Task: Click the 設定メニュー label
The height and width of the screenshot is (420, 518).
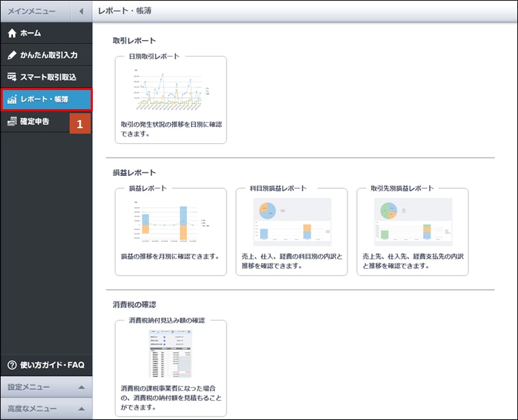Action: pos(29,387)
